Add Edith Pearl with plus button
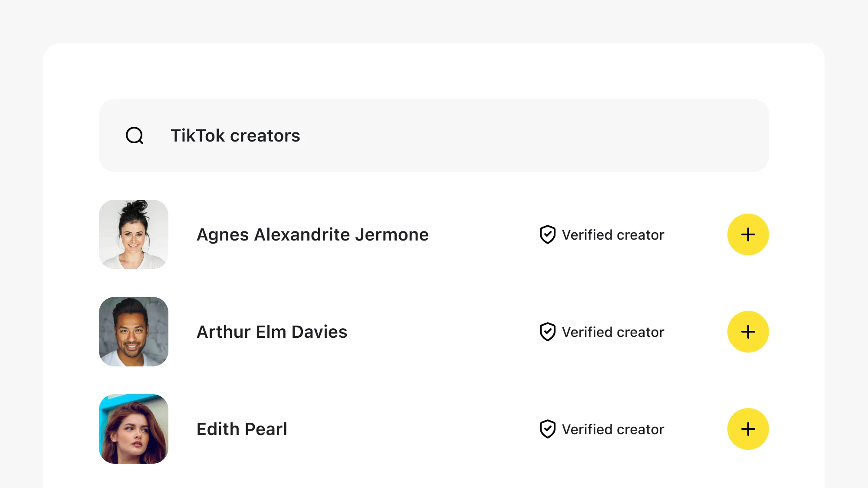The width and height of the screenshot is (868, 488). [x=748, y=429]
